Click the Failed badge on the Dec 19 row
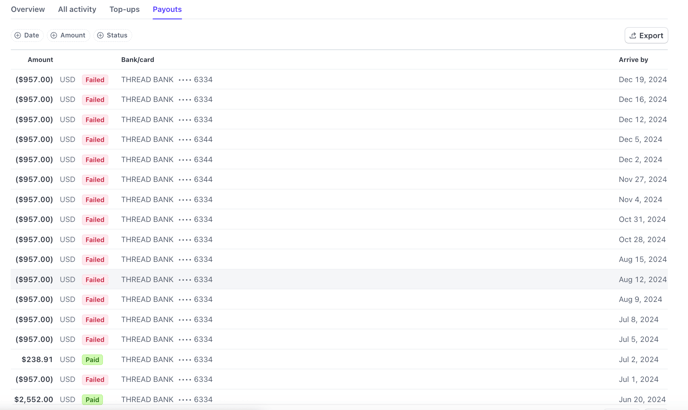Screen dimensions: 688x410 [x=95, y=80]
